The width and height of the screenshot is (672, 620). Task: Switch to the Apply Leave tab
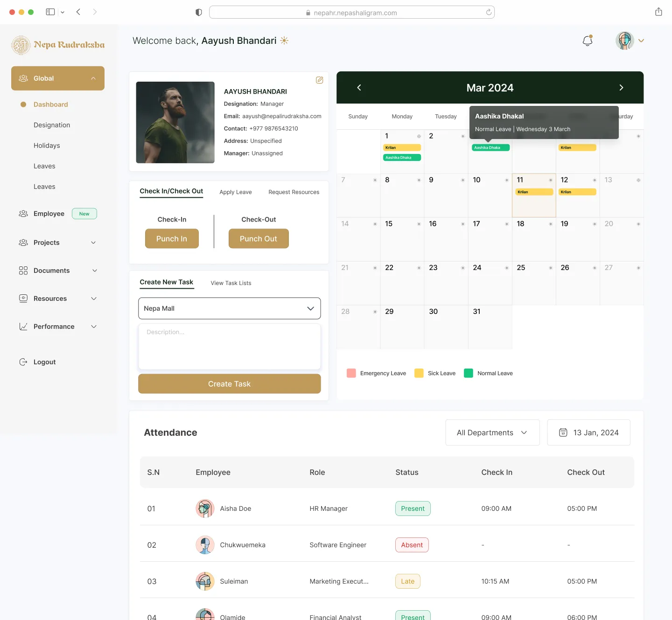click(236, 192)
